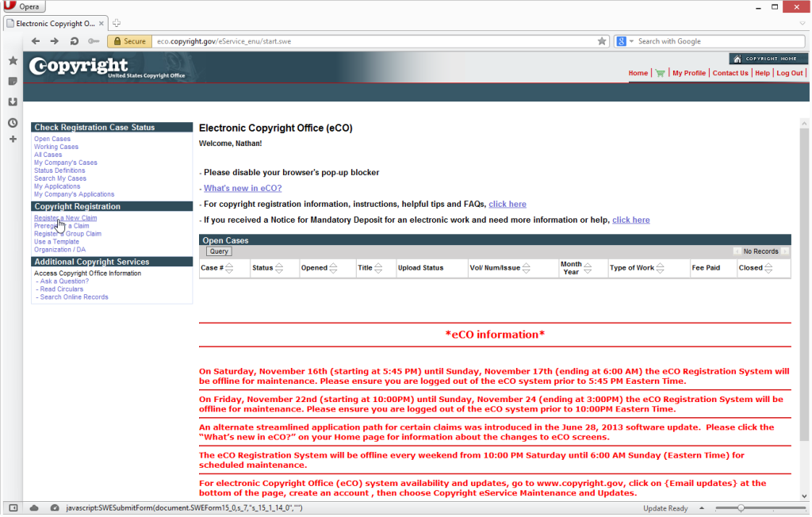Screen dimensions: 812x517
Task: Click Register a New Claim
Action: coord(65,218)
